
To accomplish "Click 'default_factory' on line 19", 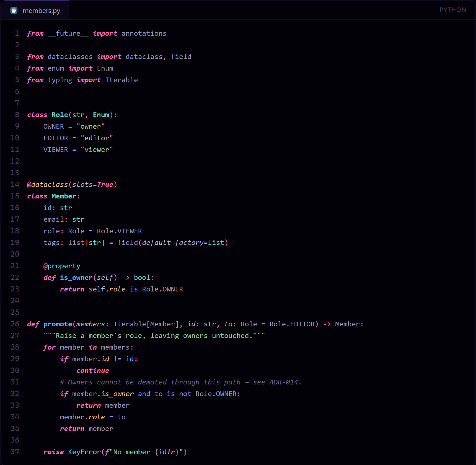I will [173, 243].
